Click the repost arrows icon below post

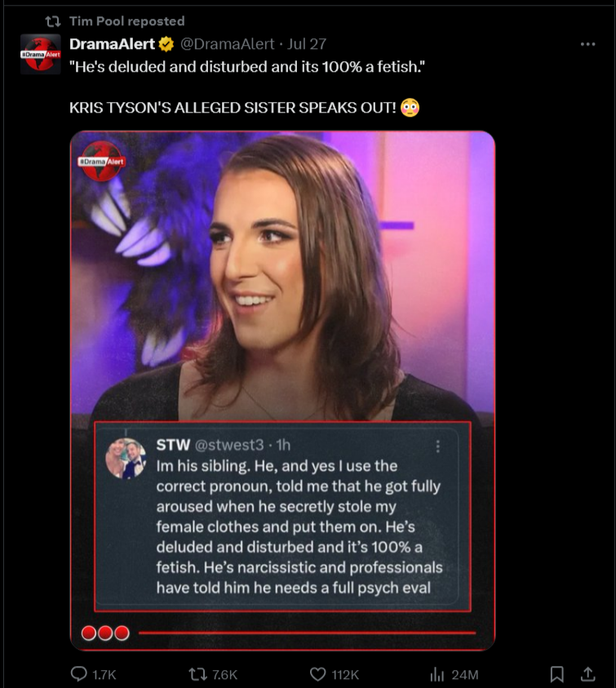198,674
